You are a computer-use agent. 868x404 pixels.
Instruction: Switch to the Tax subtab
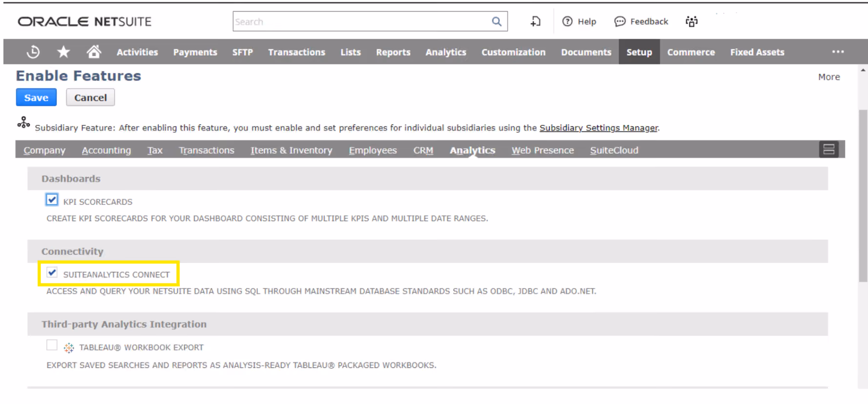[155, 150]
